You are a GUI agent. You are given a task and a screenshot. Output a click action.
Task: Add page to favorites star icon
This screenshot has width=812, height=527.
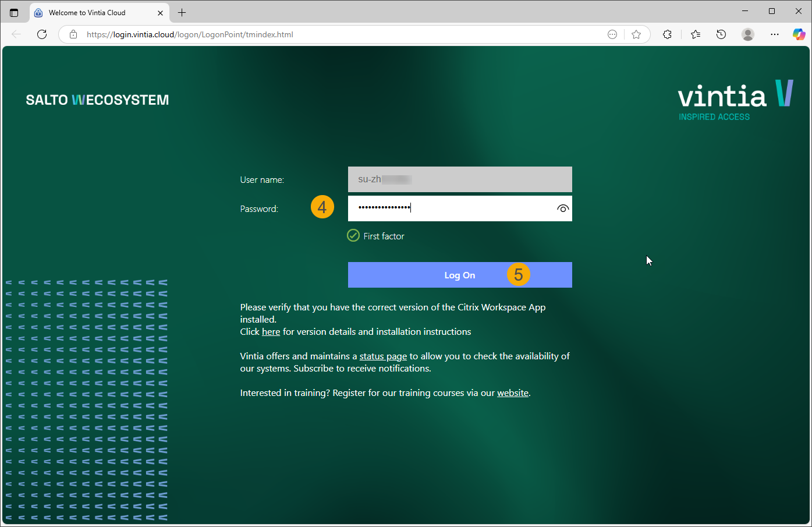pyautogui.click(x=636, y=34)
